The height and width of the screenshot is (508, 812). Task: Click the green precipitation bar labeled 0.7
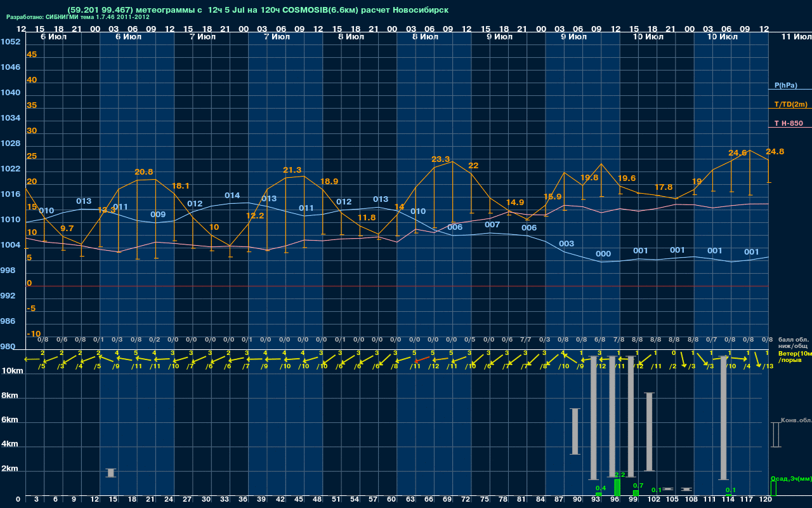click(x=636, y=493)
